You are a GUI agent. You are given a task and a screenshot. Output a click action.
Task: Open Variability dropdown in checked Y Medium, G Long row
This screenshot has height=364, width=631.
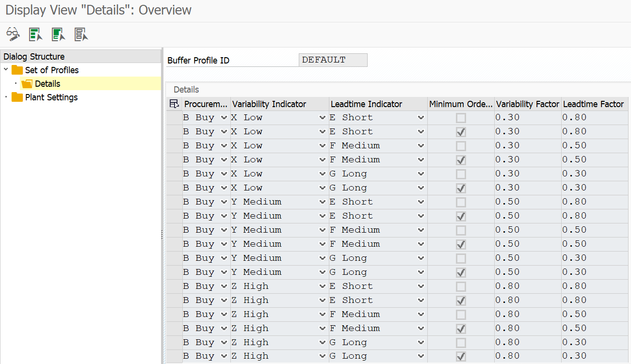(x=323, y=272)
